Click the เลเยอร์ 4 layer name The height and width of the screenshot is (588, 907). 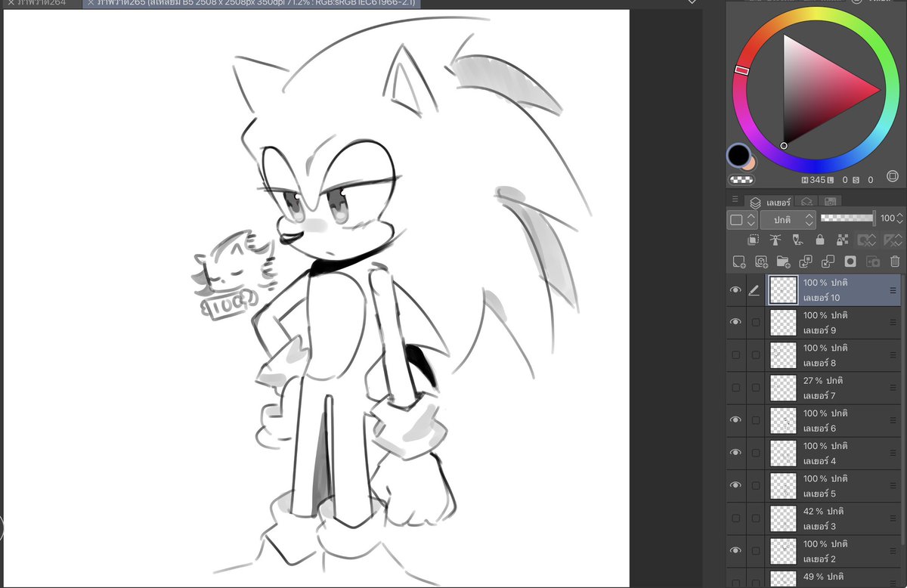tap(819, 461)
